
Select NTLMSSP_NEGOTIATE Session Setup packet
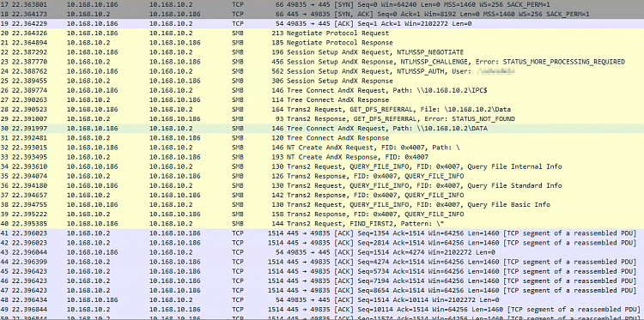pyautogui.click(x=322, y=52)
